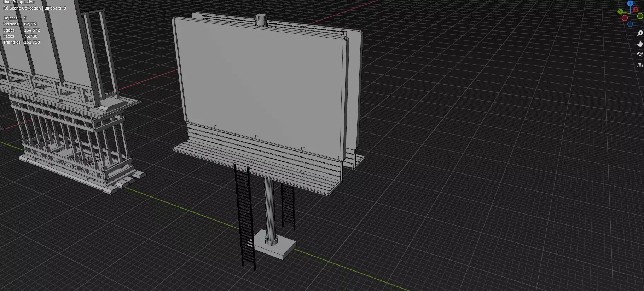Click the Faces '73,708' statistic
The image size is (644, 291).
click(31, 36)
